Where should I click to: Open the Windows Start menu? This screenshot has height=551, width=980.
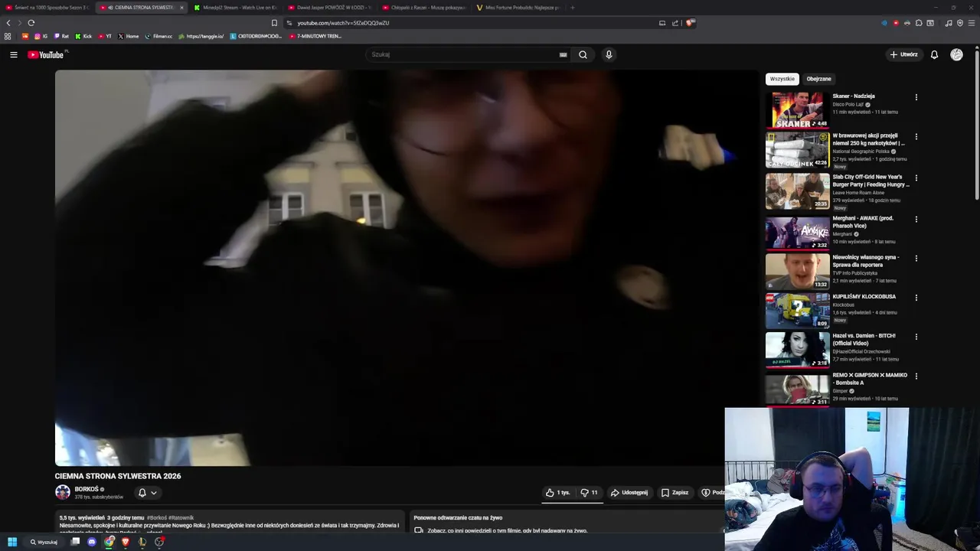click(12, 542)
